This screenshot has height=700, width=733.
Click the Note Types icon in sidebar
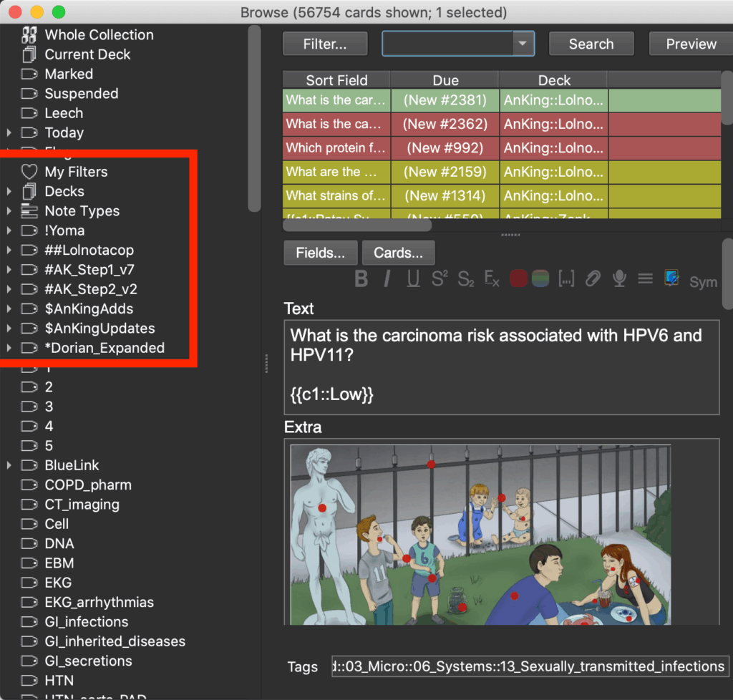(29, 210)
